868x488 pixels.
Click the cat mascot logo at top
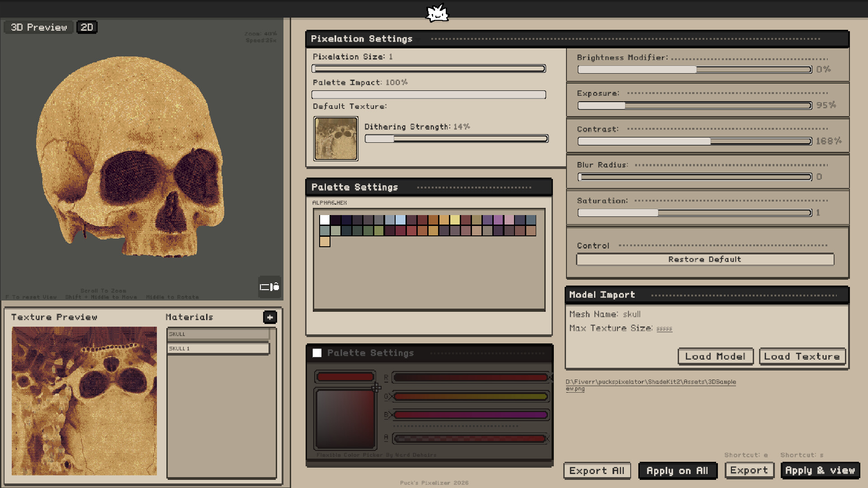tap(437, 13)
